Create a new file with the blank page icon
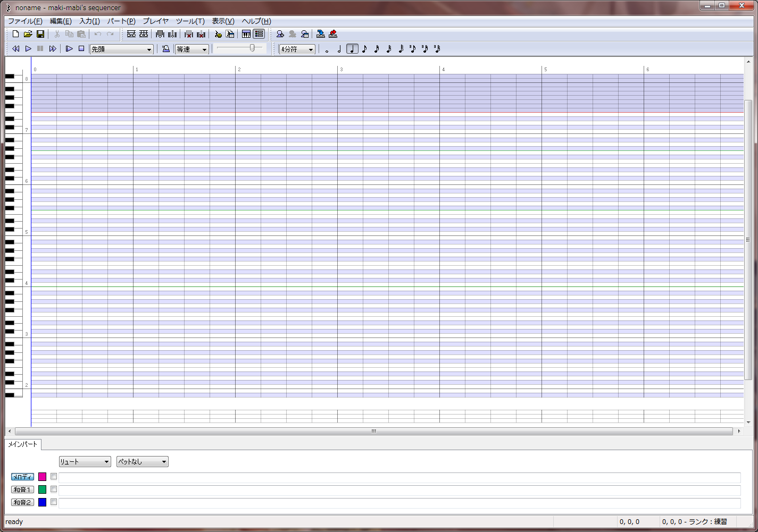 (x=15, y=34)
